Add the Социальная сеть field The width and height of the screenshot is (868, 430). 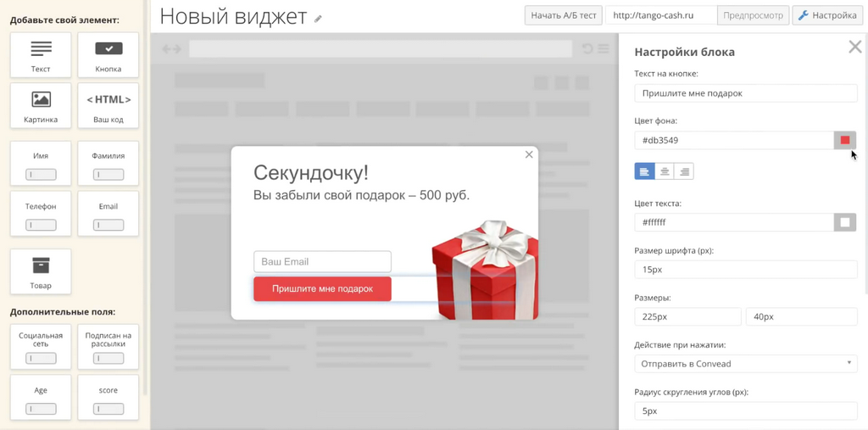tap(41, 347)
